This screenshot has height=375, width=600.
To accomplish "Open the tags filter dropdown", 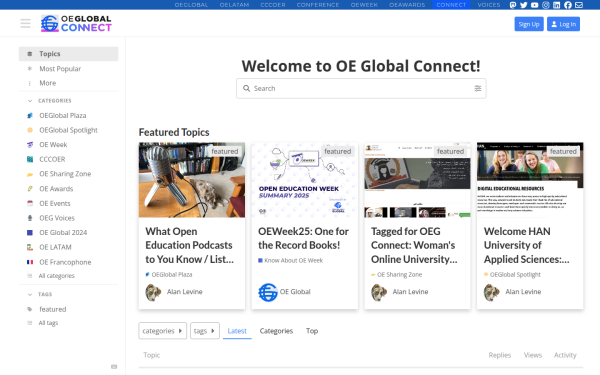I will click(205, 331).
